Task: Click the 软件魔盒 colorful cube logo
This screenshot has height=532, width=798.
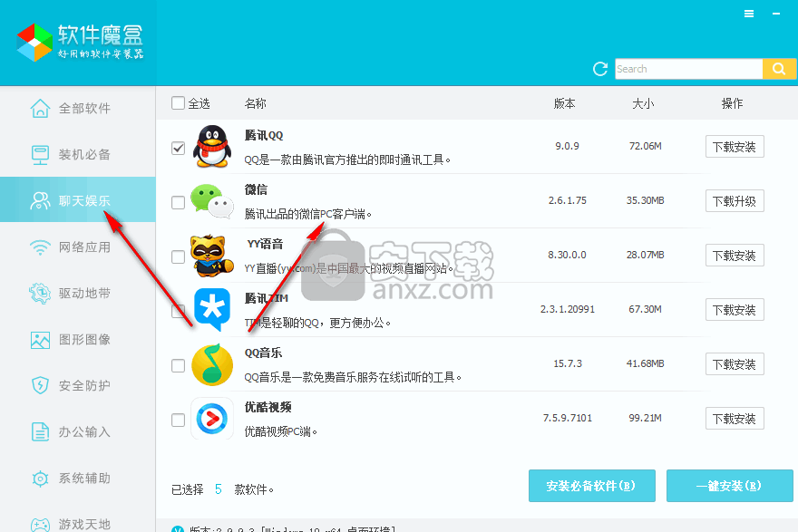Action: (34, 43)
